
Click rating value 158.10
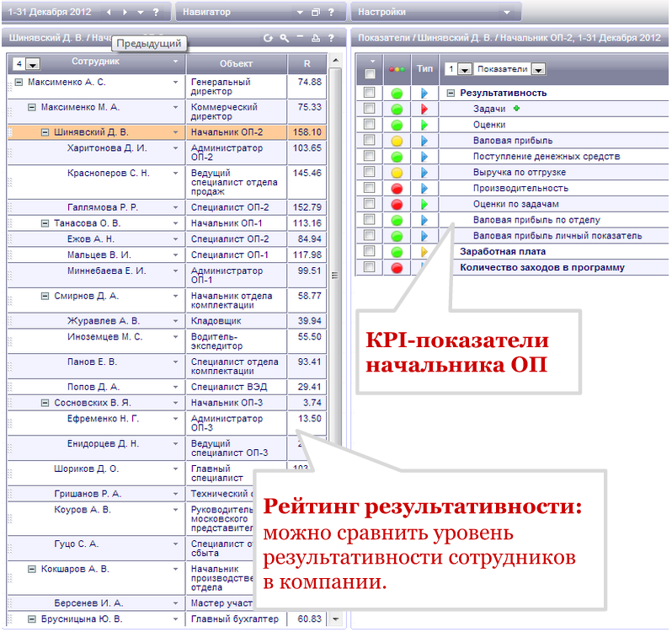307,132
